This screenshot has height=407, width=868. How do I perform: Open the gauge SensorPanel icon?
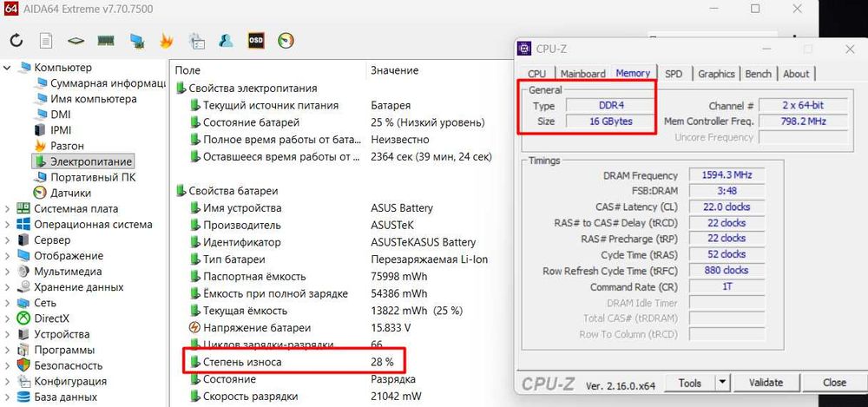point(286,41)
